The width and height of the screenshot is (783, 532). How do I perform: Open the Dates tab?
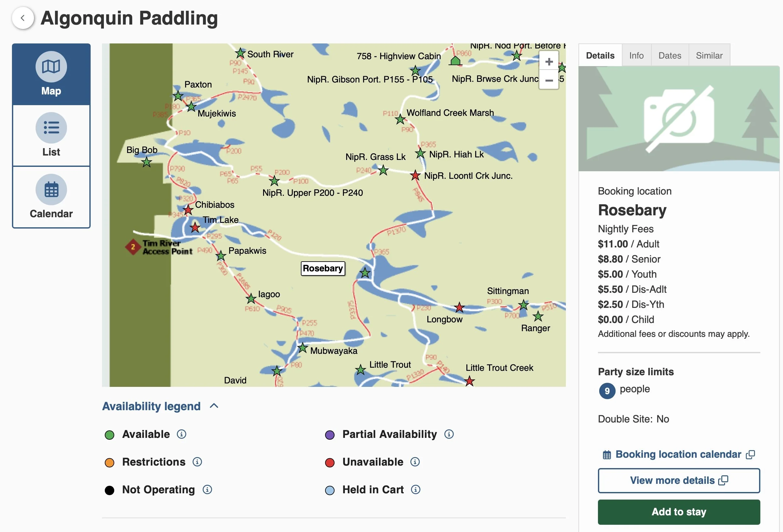pyautogui.click(x=669, y=56)
